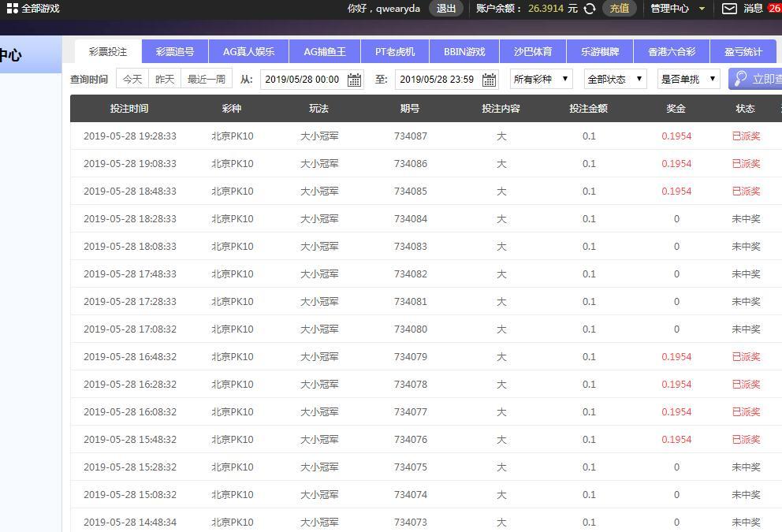782x532 pixels.
Task: Click 未中奖 status in row 734074
Action: [746, 495]
